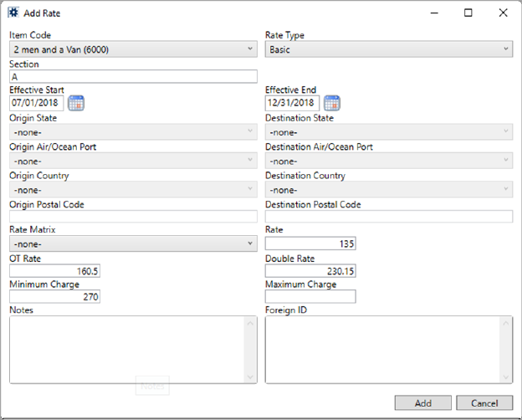Screen dimensions: 522x420
Task: Click inside the Foreign ID text area
Action: click(383, 349)
